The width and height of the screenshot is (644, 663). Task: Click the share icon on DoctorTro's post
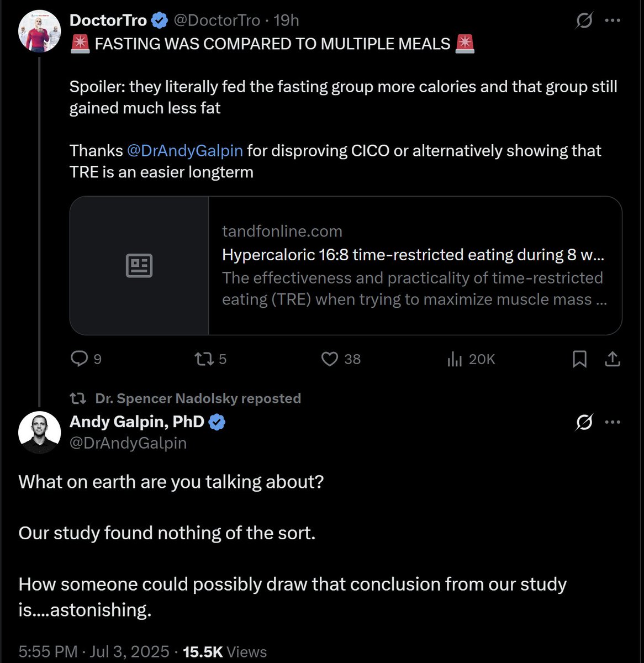[x=612, y=359]
